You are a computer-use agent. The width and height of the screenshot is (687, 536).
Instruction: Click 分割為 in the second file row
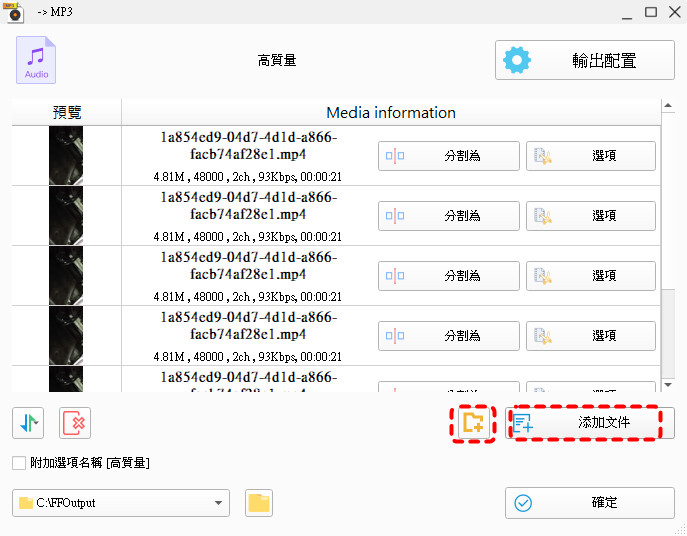click(449, 216)
